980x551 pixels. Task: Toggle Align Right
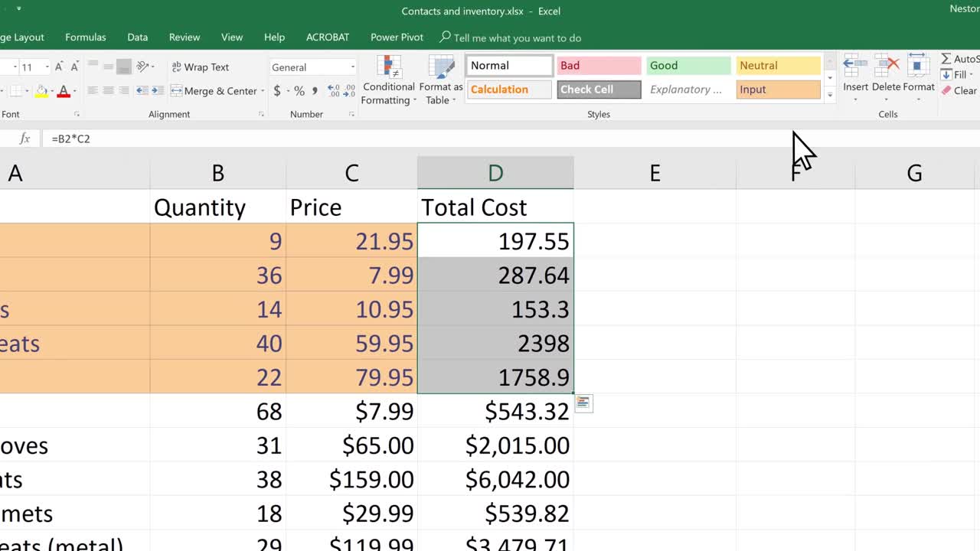click(x=124, y=91)
